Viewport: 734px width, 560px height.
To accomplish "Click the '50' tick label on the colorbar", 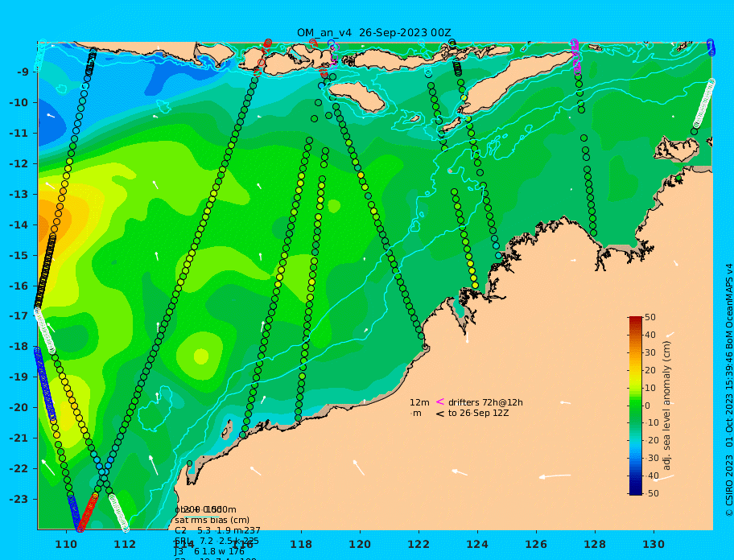I will coord(650,317).
